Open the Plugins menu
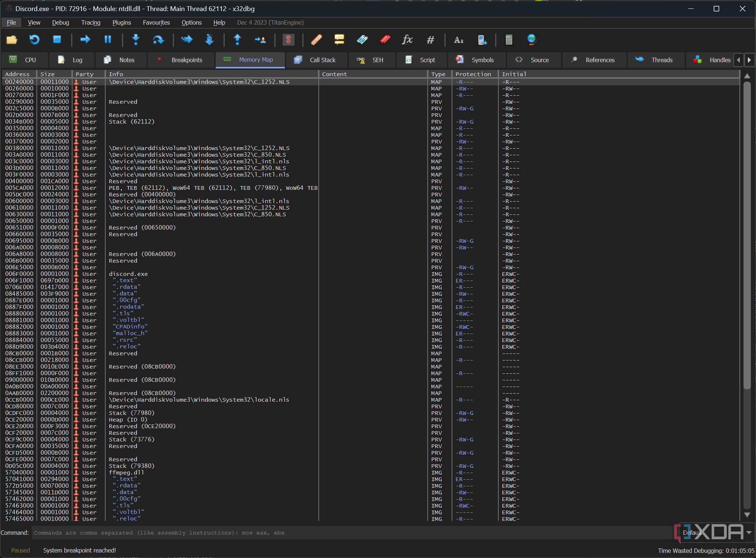The image size is (756, 558). [122, 22]
